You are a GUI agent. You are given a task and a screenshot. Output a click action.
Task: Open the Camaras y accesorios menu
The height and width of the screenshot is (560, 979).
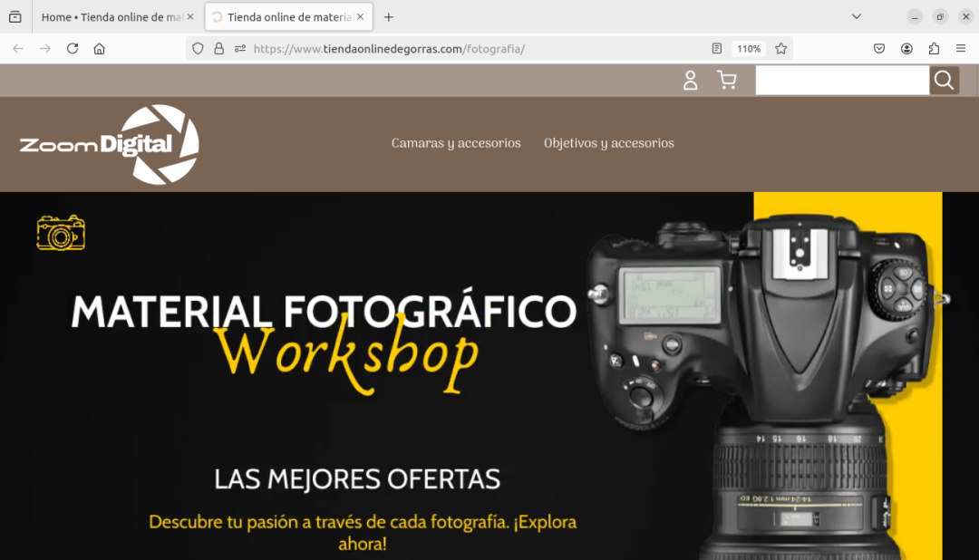pyautogui.click(x=456, y=143)
